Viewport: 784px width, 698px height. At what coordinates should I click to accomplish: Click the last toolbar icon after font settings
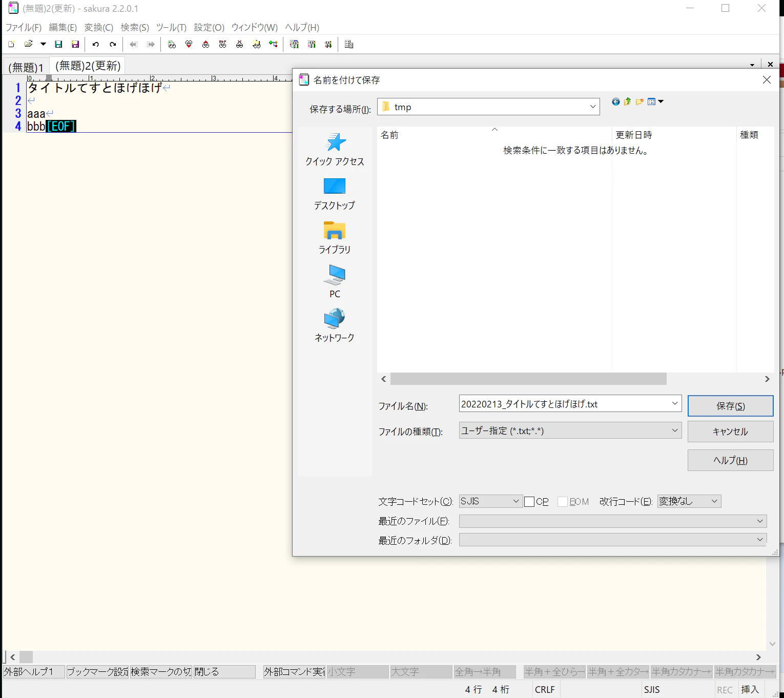tap(349, 45)
